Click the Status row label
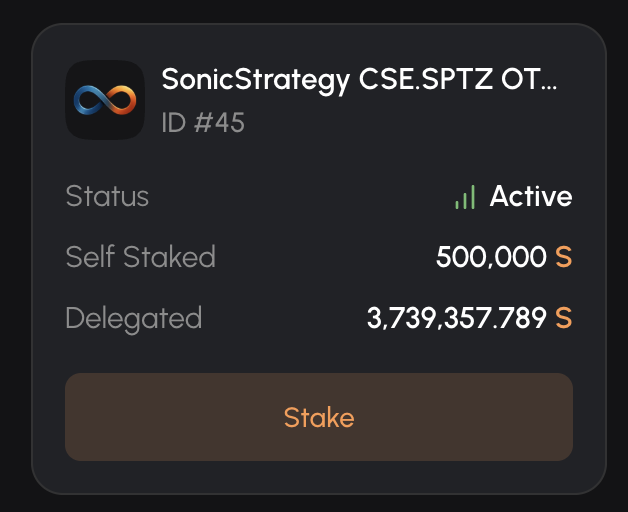Viewport: 628px width, 512px height. coord(107,196)
